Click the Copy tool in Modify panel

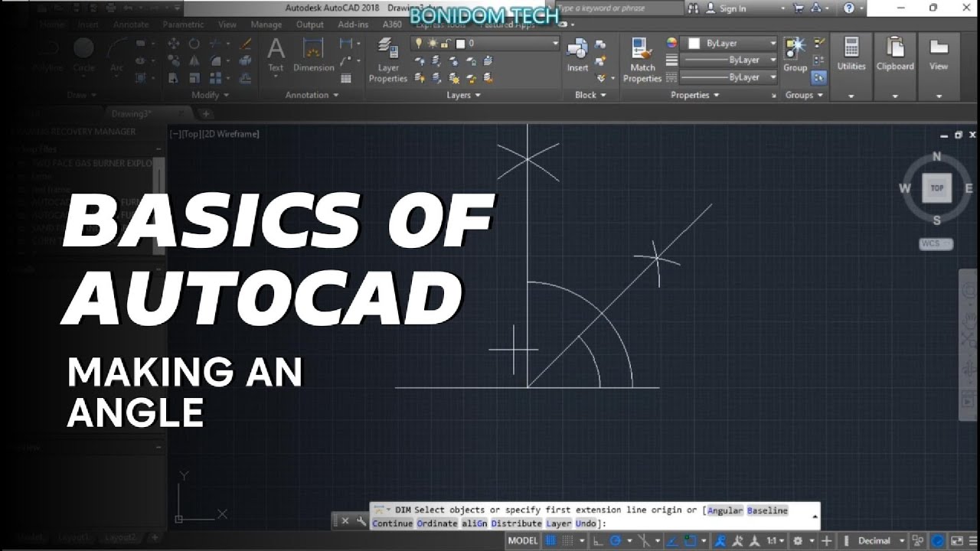click(173, 60)
